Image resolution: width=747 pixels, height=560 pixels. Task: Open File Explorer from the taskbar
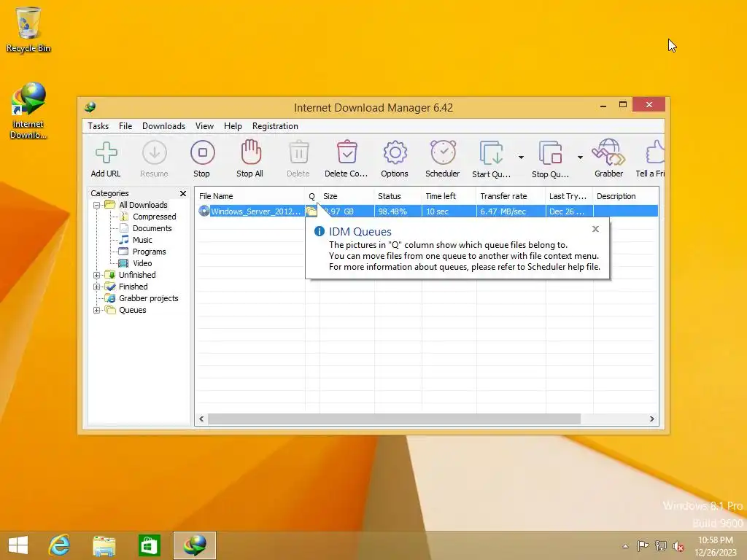[x=104, y=545]
